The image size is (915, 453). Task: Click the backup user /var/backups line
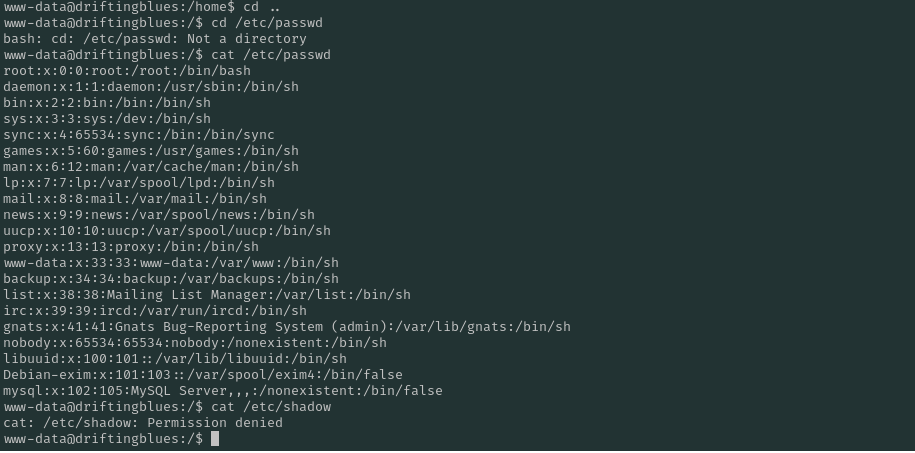(171, 279)
